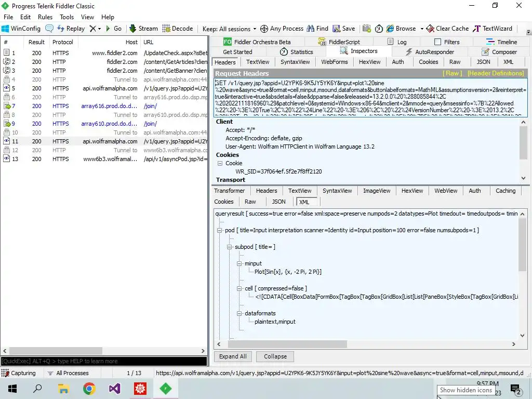
Task: Click the Expand All button
Action: pyautogui.click(x=233, y=356)
